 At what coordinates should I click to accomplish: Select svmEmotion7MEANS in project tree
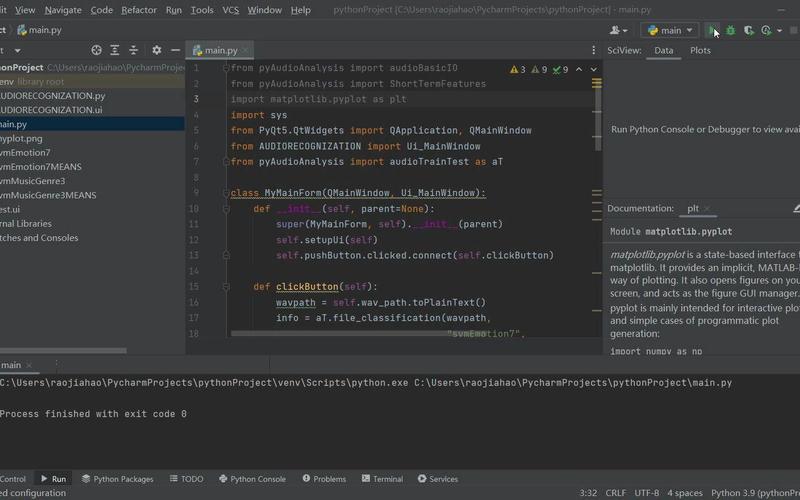(x=41, y=167)
